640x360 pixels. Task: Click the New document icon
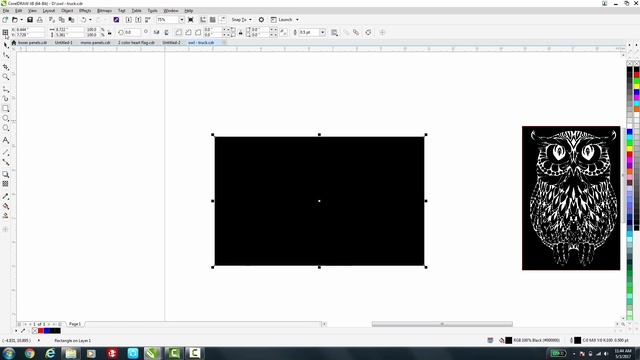[5, 20]
